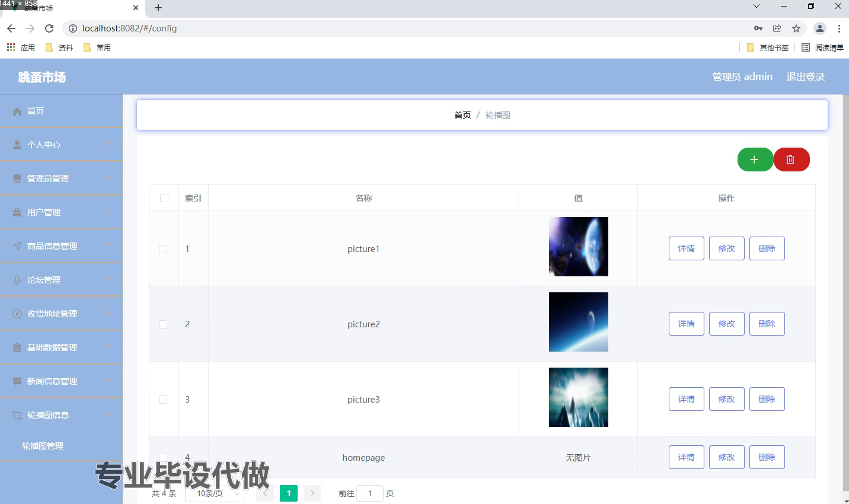849x504 pixels.
Task: Click 删除 for picture1
Action: tap(767, 248)
